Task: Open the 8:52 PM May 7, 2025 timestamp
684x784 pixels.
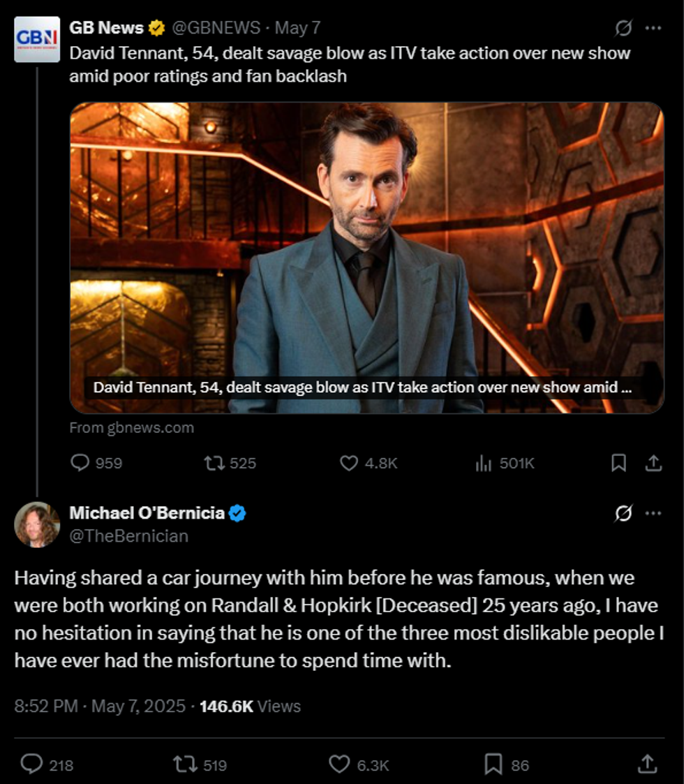Action: [100, 706]
